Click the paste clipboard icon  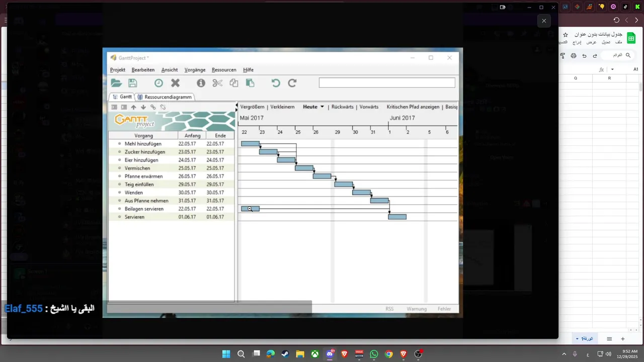pos(250,83)
